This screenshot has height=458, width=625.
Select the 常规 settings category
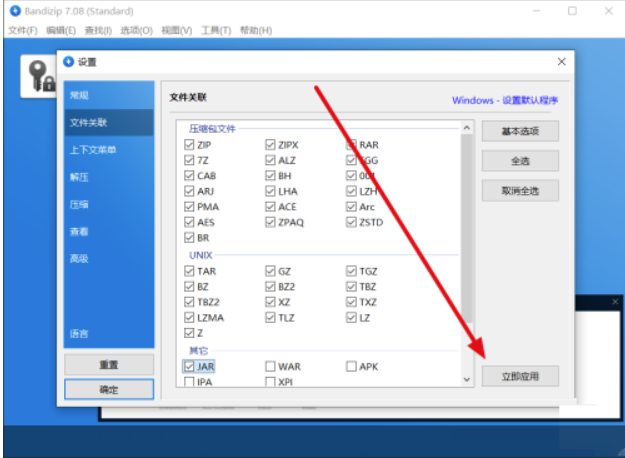[109, 95]
